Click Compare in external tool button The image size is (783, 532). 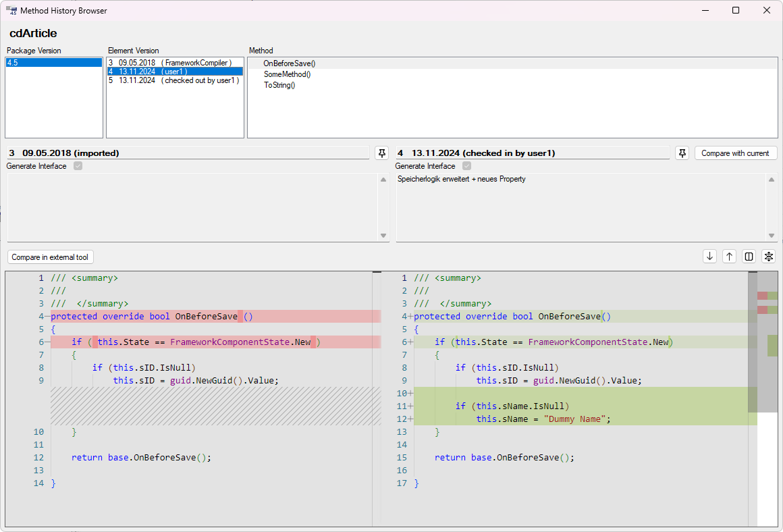pyautogui.click(x=51, y=257)
